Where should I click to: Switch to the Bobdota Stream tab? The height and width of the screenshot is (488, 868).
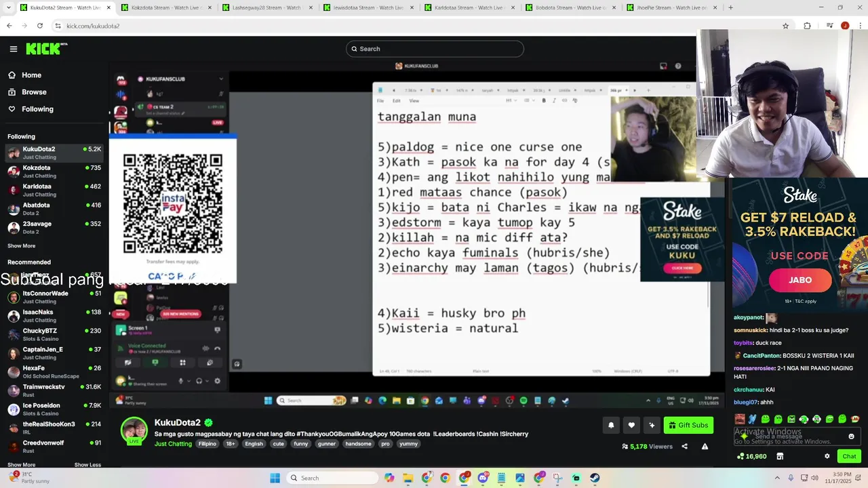coord(570,7)
